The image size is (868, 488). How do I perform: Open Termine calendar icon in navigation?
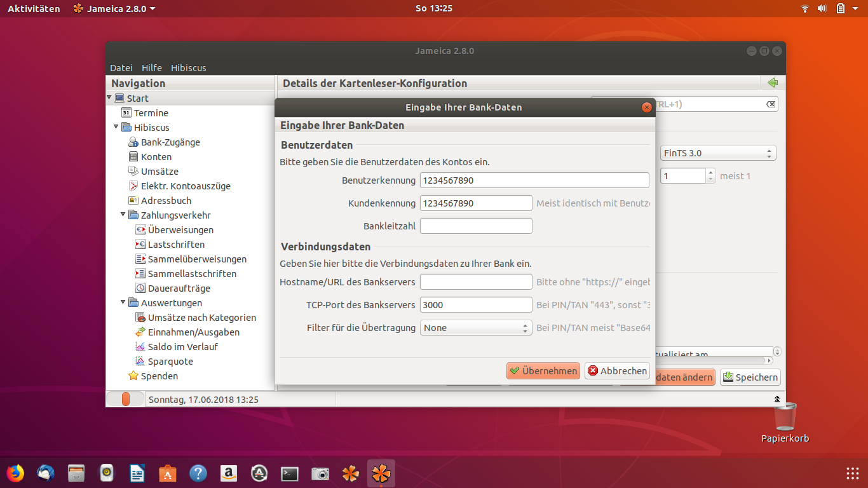[126, 113]
